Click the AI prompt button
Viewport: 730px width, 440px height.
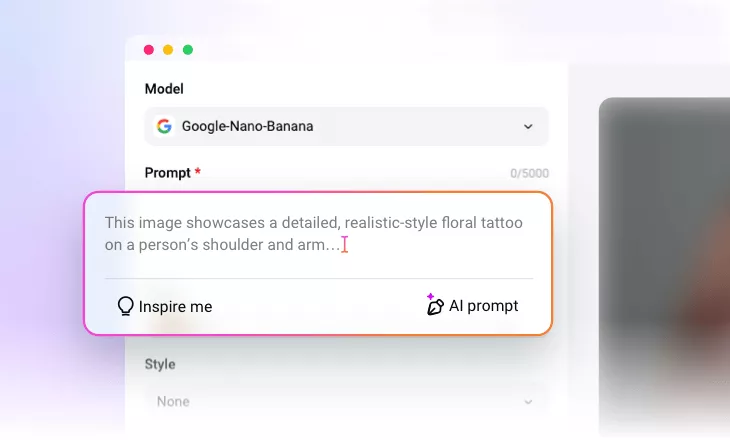[472, 305]
